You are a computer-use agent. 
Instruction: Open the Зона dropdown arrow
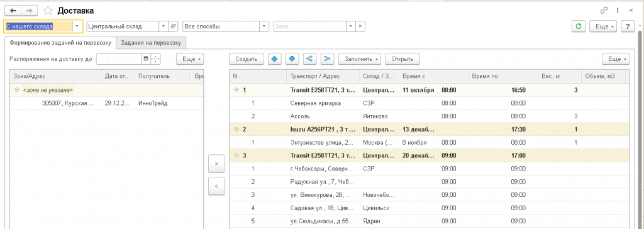350,26
